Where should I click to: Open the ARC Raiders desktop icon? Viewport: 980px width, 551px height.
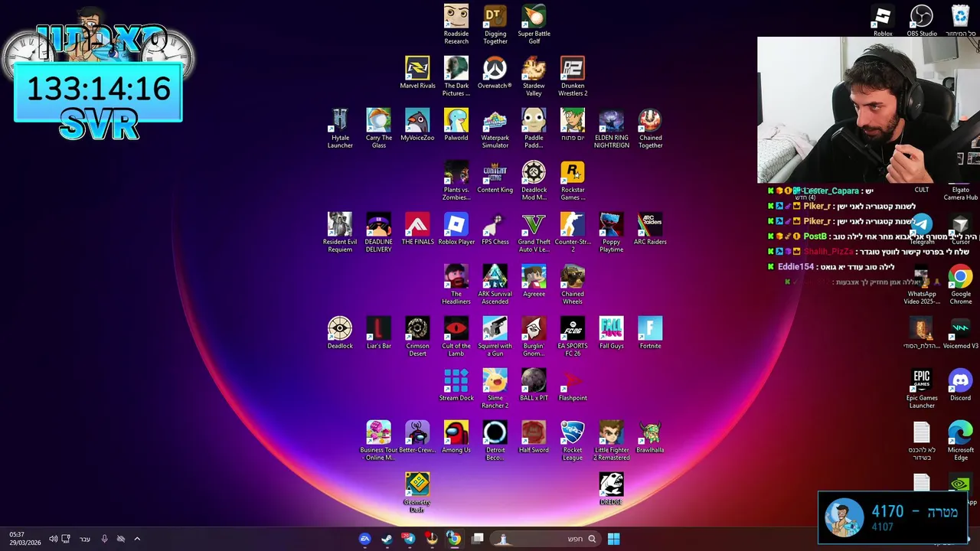[650, 229]
